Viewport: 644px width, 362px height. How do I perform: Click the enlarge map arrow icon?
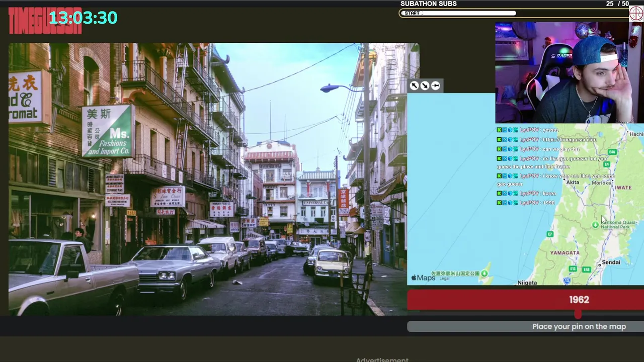coord(414,85)
